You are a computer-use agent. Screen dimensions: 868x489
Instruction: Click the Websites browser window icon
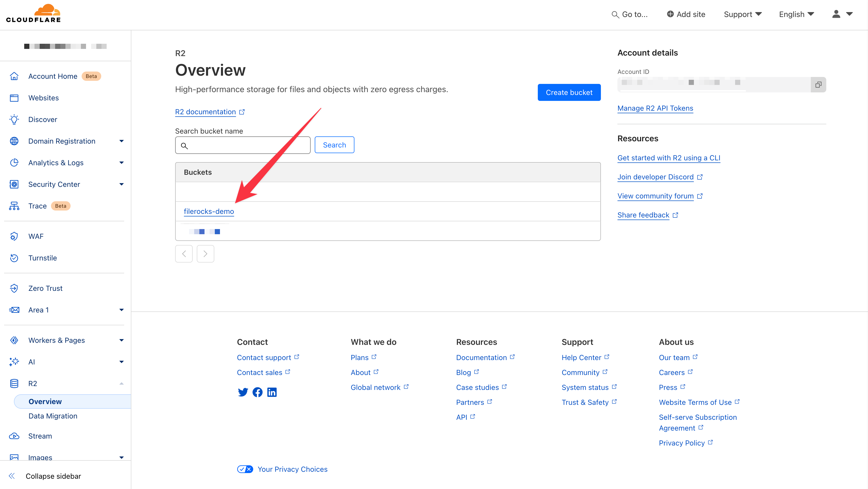pos(14,98)
